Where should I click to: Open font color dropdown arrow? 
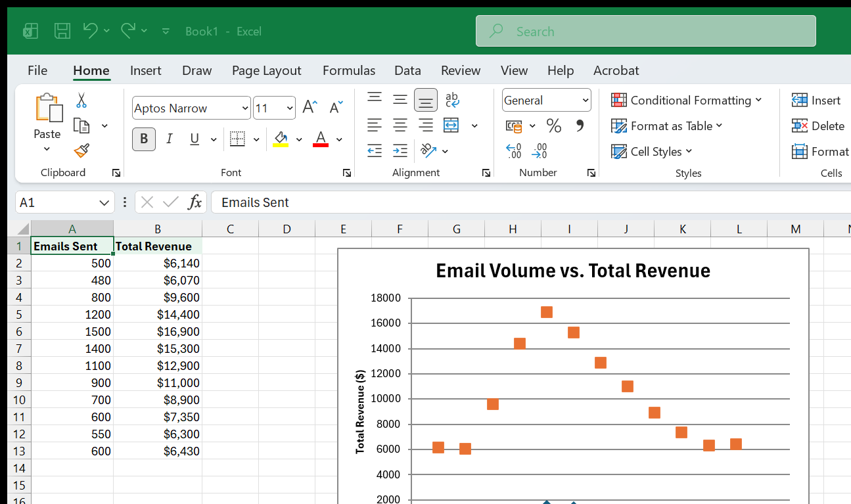click(339, 139)
